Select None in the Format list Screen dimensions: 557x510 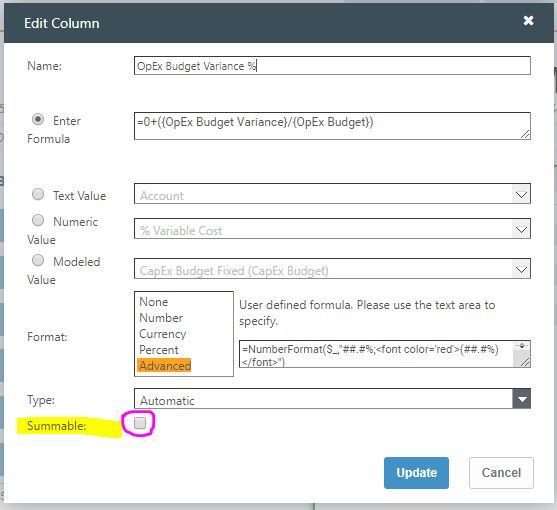pyautogui.click(x=154, y=302)
